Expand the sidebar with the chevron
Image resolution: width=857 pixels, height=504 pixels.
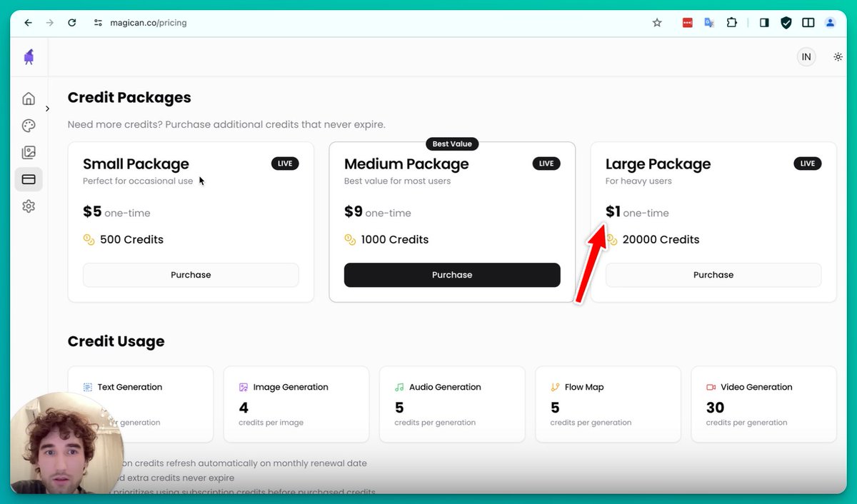click(47, 109)
